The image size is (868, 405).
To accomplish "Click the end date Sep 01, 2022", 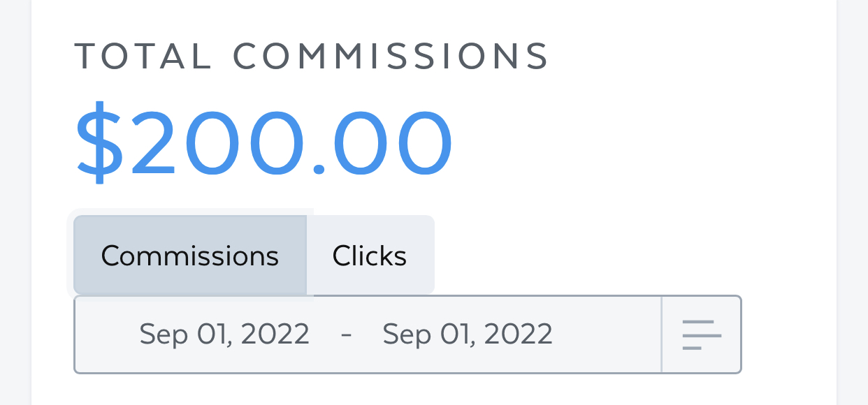I will (468, 334).
